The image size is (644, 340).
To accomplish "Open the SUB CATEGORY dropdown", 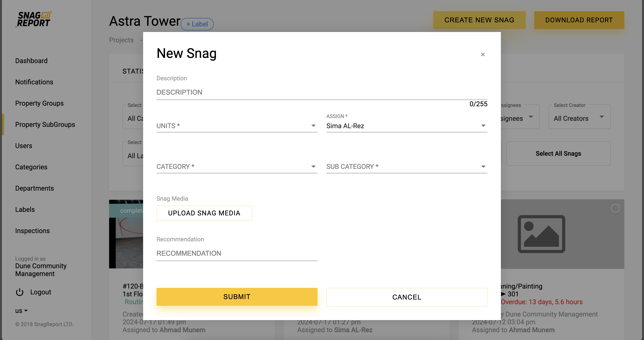I will click(407, 166).
